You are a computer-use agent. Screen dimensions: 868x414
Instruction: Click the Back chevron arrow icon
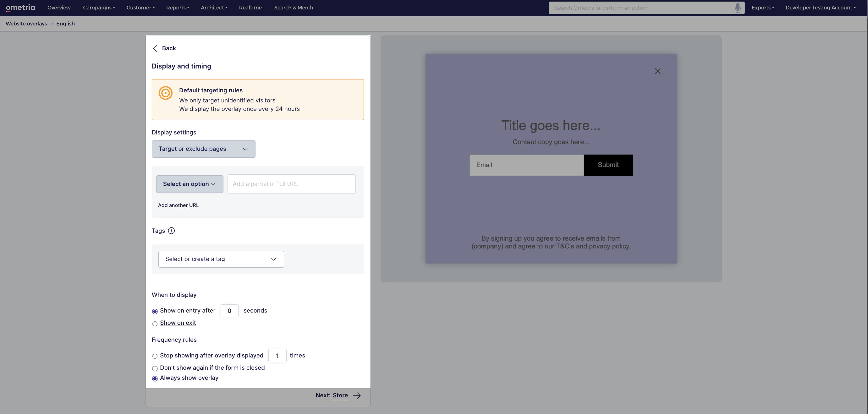pyautogui.click(x=155, y=48)
